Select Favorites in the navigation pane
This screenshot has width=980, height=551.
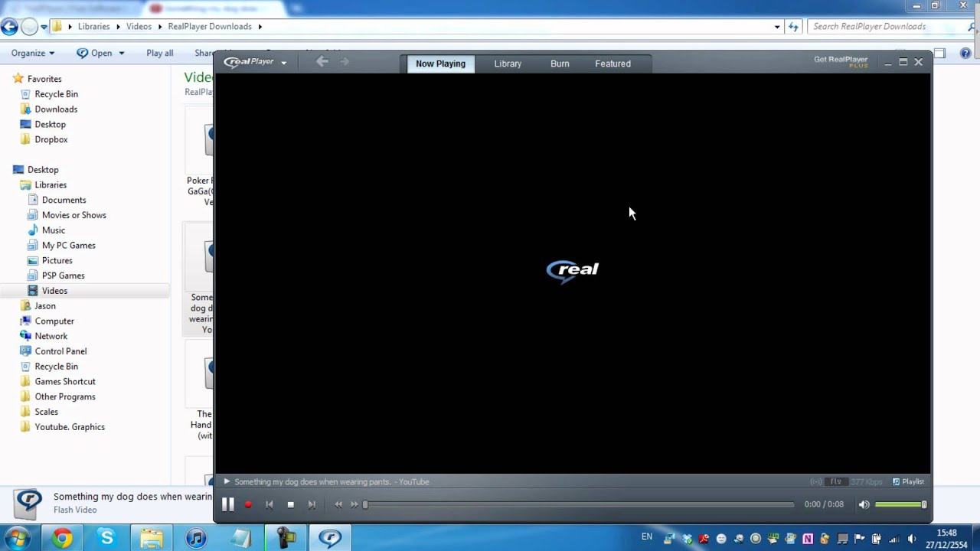coord(44,79)
